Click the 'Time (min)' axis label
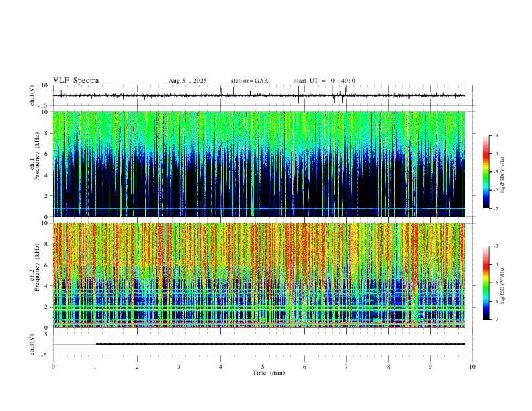 click(269, 373)
